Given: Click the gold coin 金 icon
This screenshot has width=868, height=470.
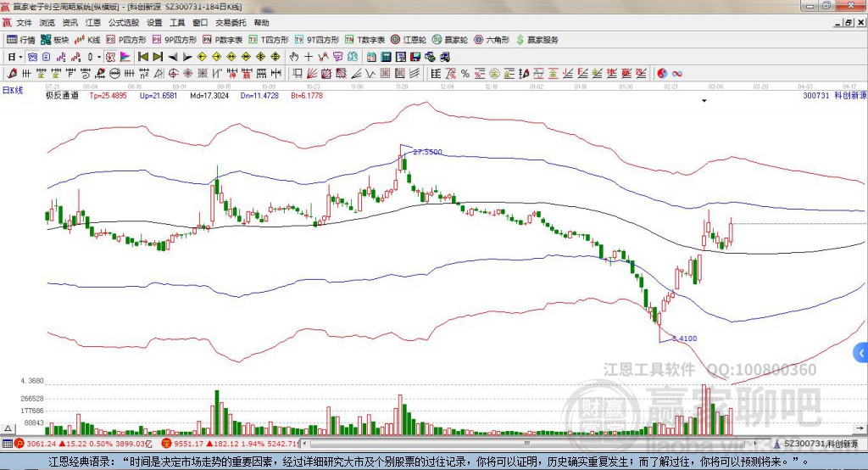Looking at the screenshot, I should click(494, 73).
